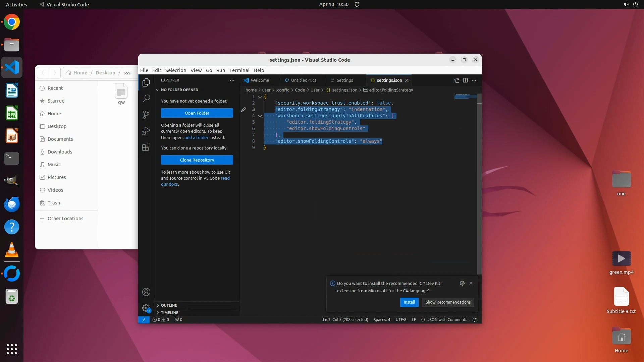
Task: Click the 'add a folder' link
Action: point(196,138)
